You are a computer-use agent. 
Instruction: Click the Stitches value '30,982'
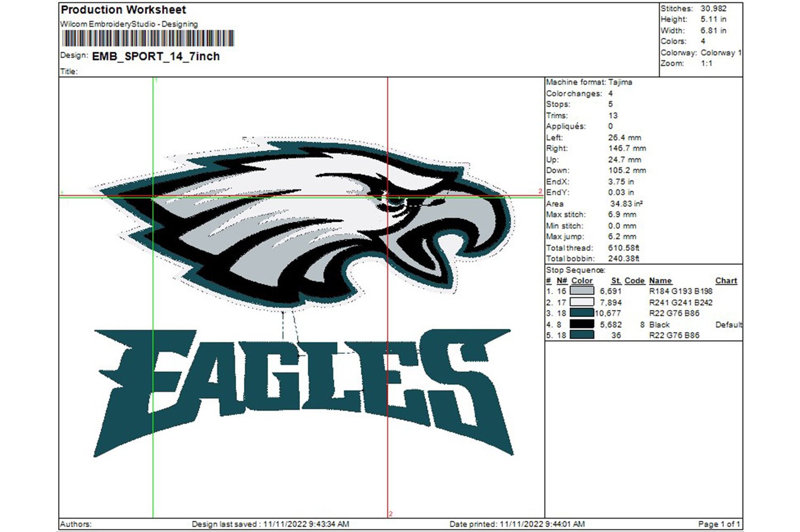click(713, 9)
